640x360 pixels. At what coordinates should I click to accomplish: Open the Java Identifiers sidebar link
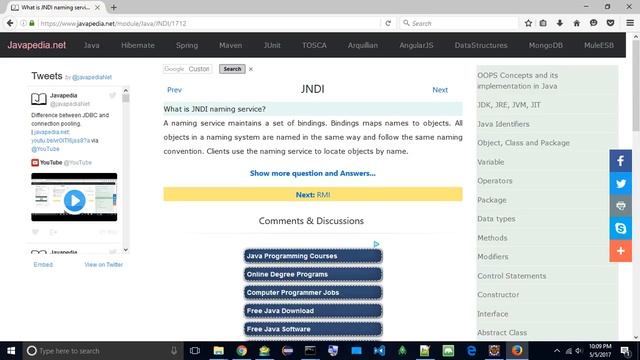(x=503, y=124)
